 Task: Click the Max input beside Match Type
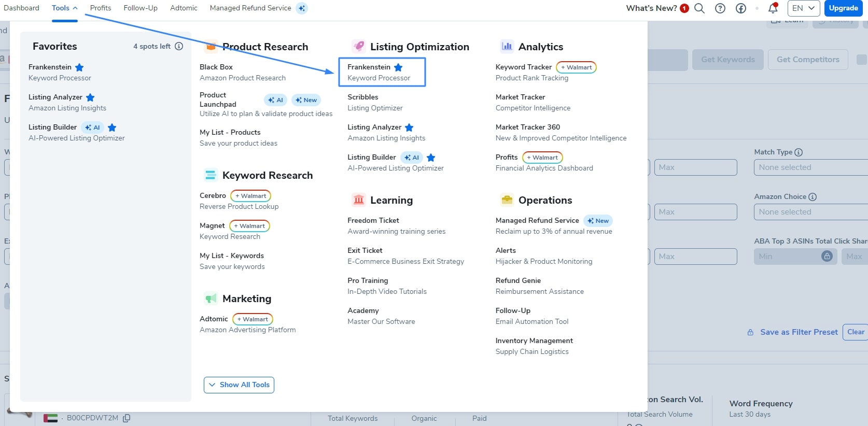pyautogui.click(x=695, y=167)
